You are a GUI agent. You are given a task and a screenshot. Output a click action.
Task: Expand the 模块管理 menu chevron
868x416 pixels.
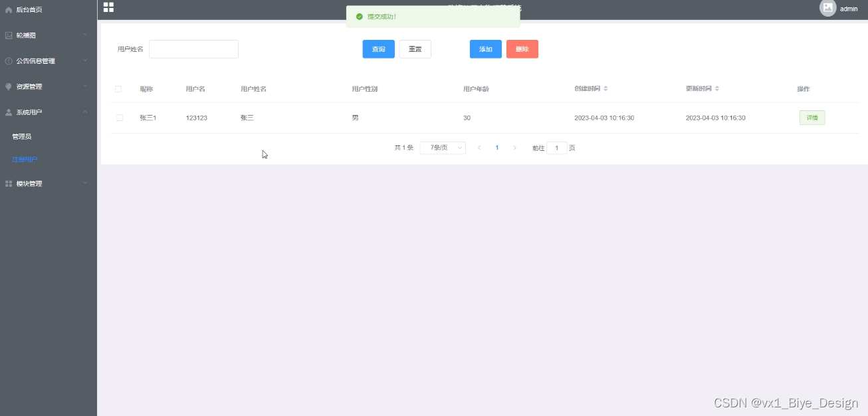point(85,183)
